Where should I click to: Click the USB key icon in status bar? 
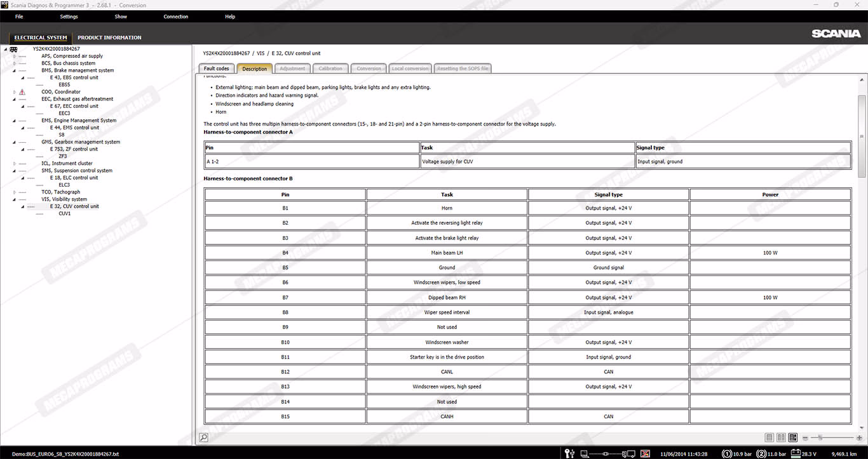point(569,453)
